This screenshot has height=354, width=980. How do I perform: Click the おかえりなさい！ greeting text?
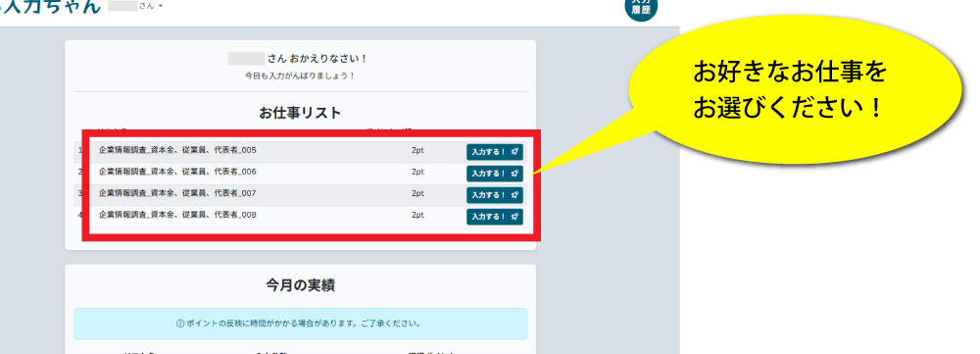(318, 59)
